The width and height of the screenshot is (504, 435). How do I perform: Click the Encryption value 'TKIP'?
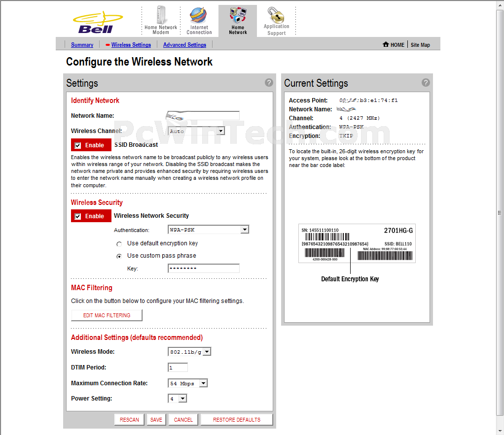coord(346,136)
